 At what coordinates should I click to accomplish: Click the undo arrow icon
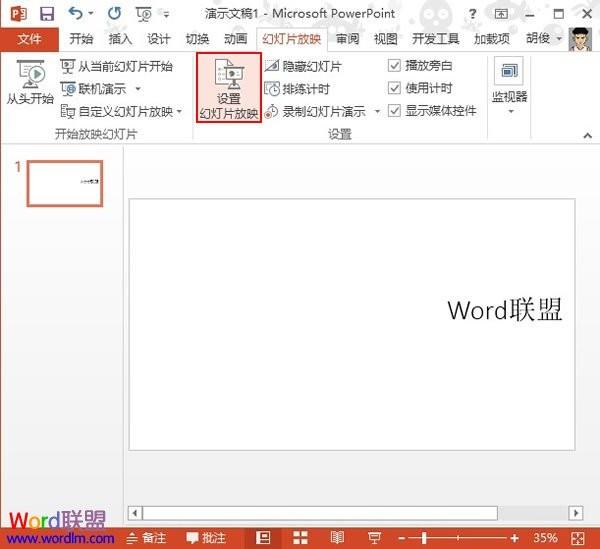point(76,14)
